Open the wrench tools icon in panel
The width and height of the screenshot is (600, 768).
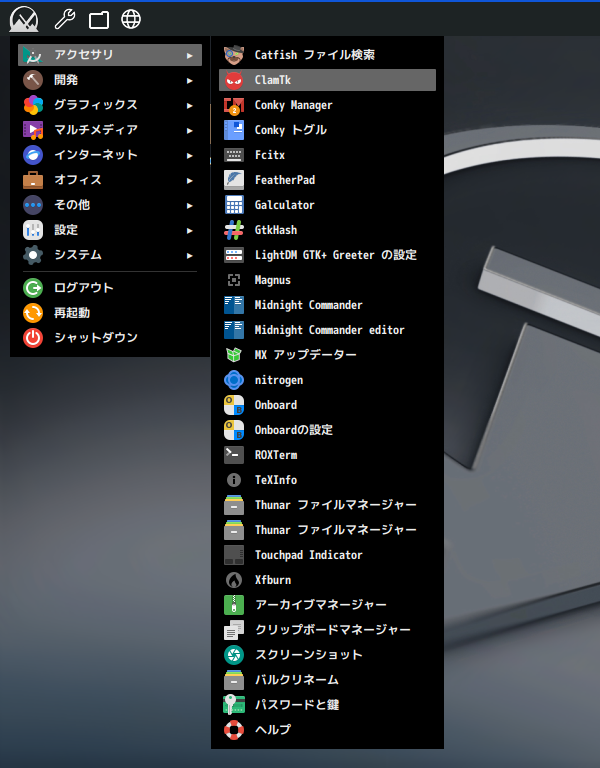point(65,19)
